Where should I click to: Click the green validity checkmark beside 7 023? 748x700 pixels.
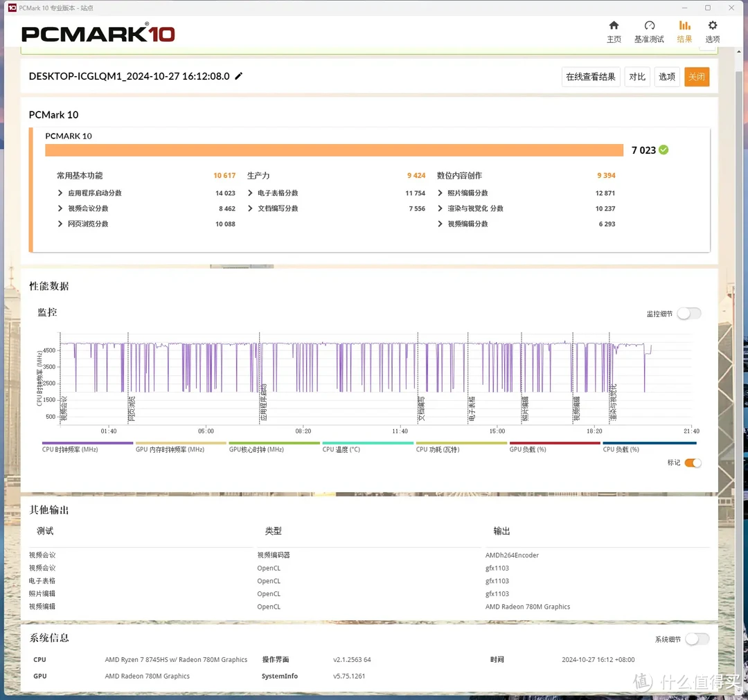664,150
